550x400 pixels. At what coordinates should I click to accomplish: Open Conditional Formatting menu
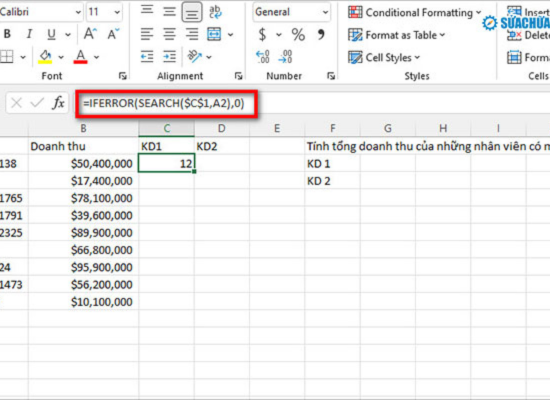tap(415, 12)
